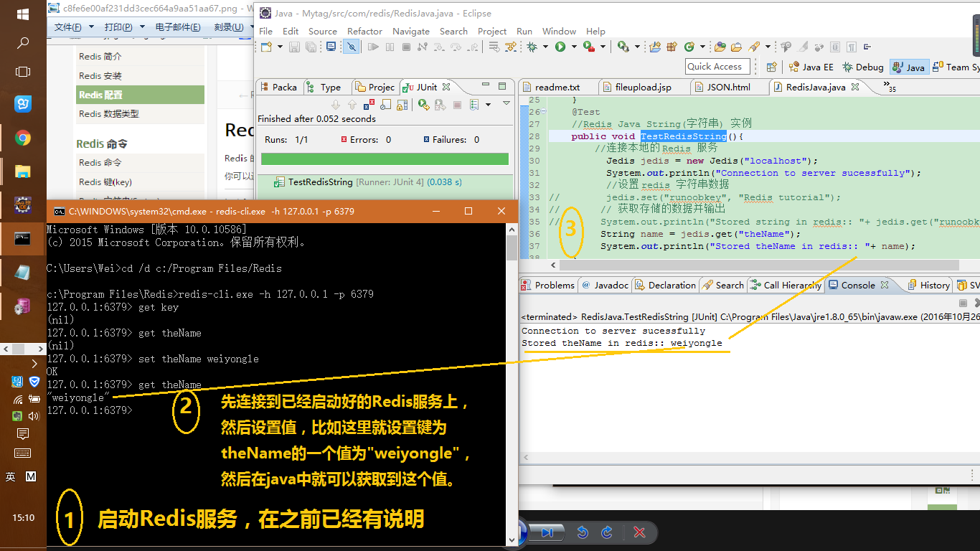Click the Rotate counterclockwise icon in photo viewer
The height and width of the screenshot is (551, 980).
583,532
